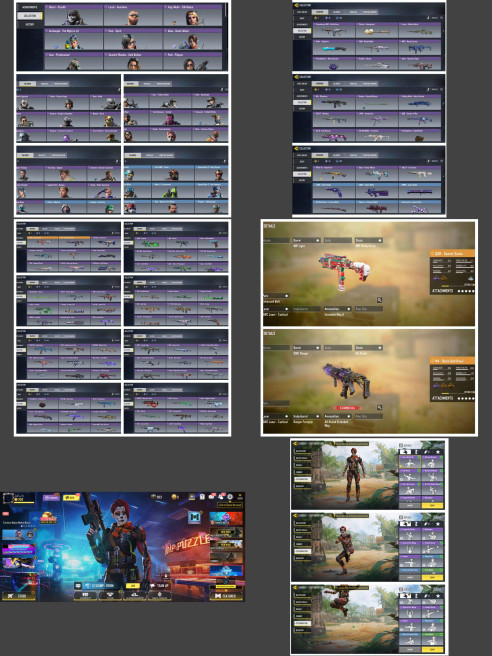
Task: Zoom the QQ9 weapon using magnifier icon
Action: click(x=379, y=300)
